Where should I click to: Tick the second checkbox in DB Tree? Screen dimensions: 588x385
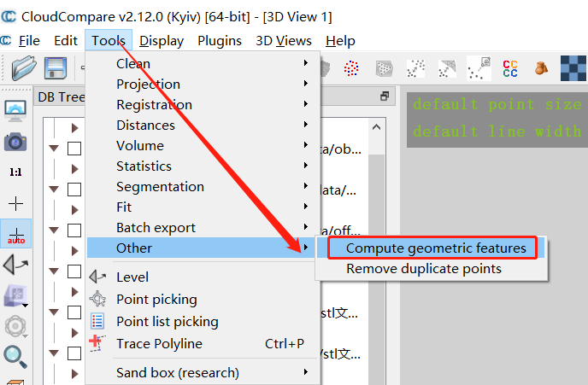tap(74, 190)
